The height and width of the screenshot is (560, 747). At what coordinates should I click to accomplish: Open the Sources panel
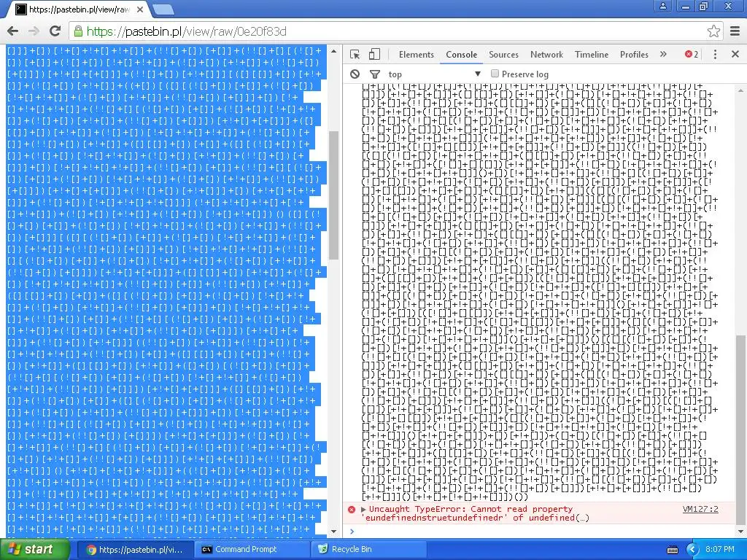click(503, 54)
